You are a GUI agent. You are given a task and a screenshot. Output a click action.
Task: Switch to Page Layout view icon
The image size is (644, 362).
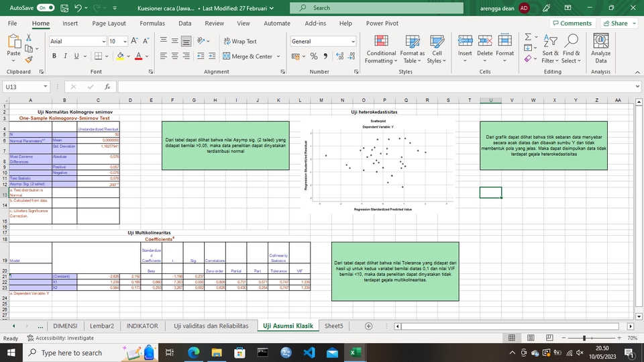(x=531, y=338)
